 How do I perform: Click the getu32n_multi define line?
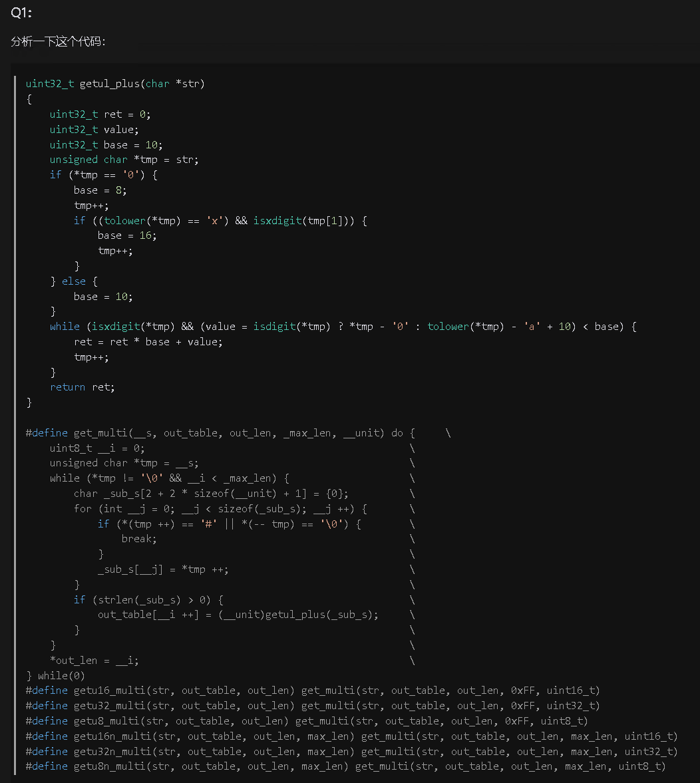352,752
